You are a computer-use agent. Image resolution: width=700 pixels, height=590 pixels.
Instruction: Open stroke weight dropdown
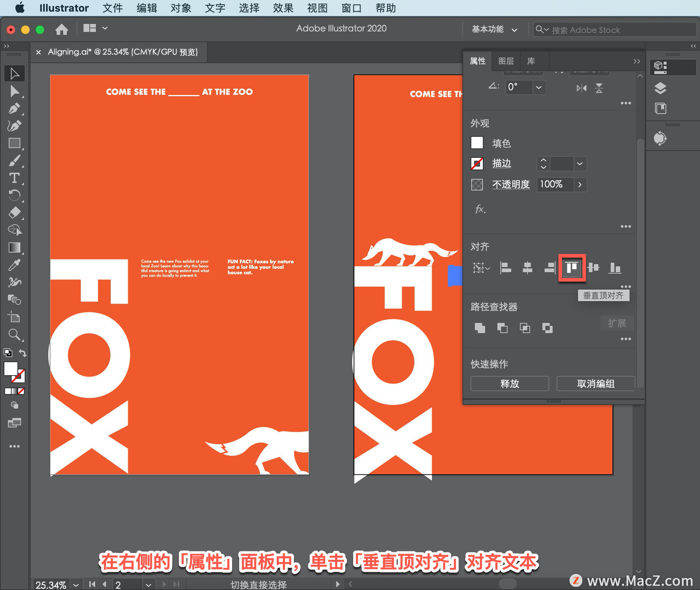(580, 164)
